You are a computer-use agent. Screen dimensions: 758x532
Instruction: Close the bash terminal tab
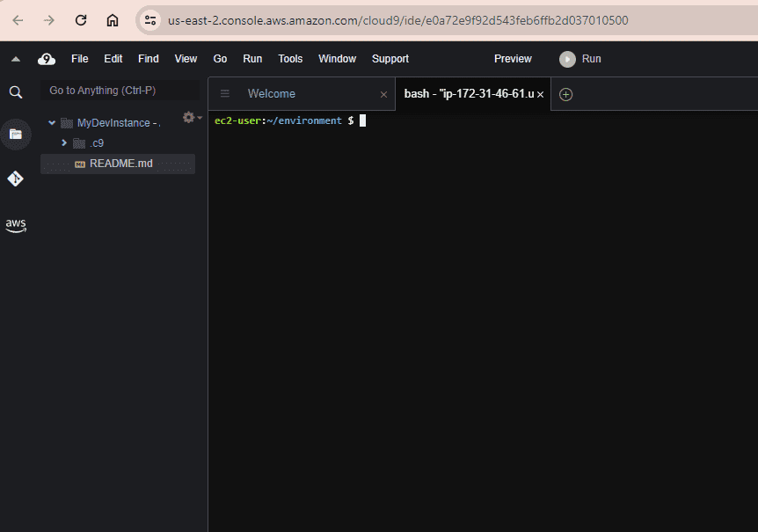click(541, 95)
